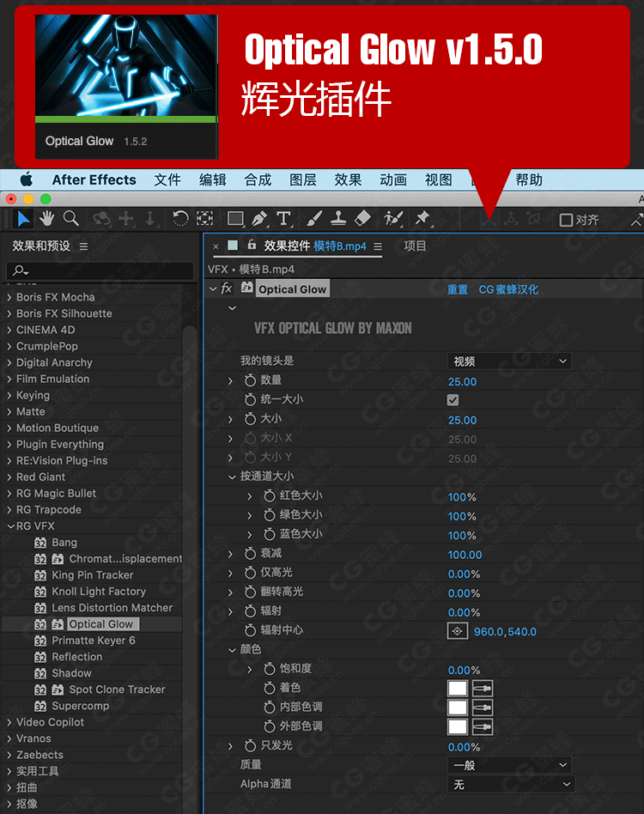Toggle stopwatch for 仅高光 property
Screen dimensions: 644x814
(250, 573)
